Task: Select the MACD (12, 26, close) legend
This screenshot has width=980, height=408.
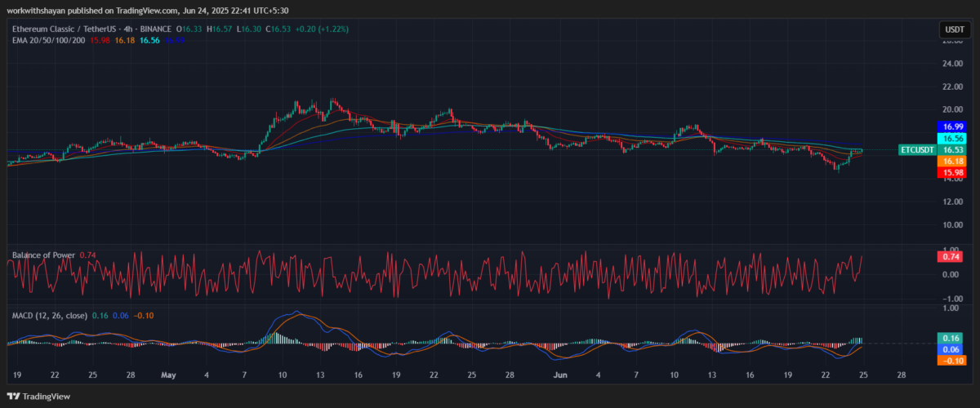Action: pos(49,315)
